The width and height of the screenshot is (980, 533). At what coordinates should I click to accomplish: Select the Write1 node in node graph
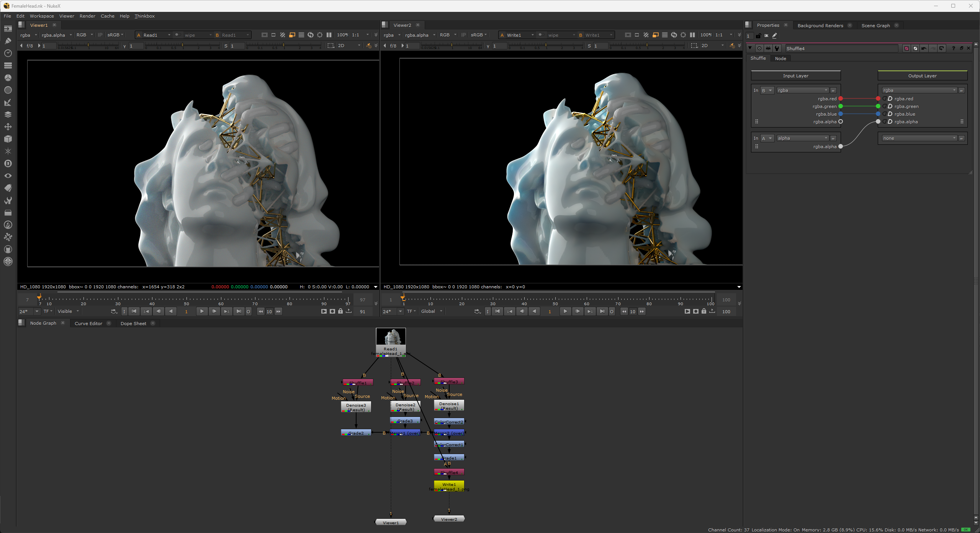tap(449, 485)
